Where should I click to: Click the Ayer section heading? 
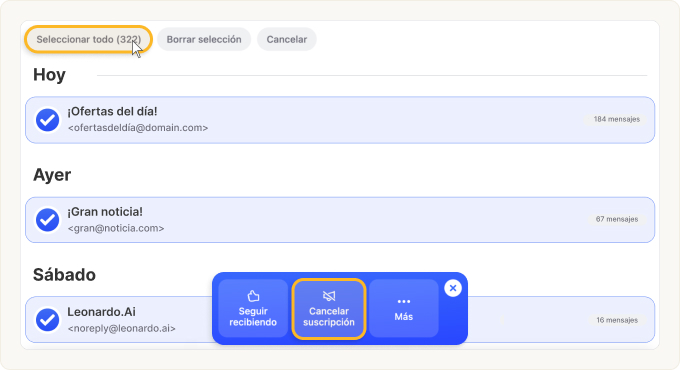tap(52, 175)
